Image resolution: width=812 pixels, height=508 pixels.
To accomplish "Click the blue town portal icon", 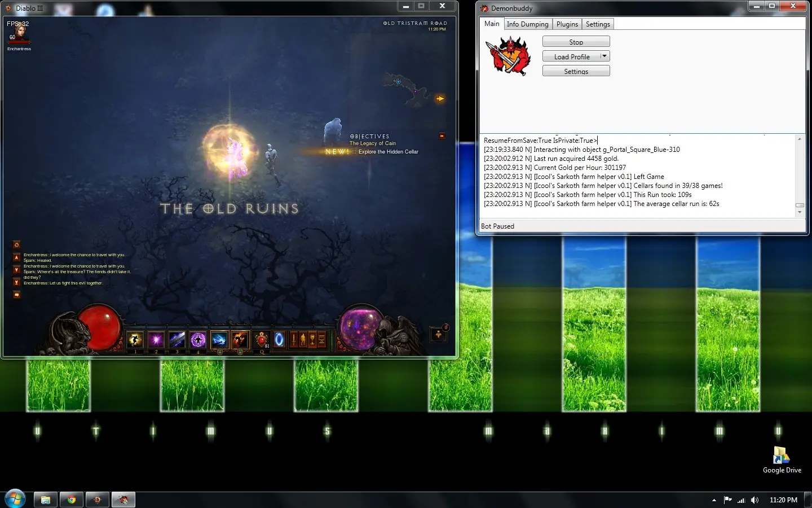I will point(279,339).
